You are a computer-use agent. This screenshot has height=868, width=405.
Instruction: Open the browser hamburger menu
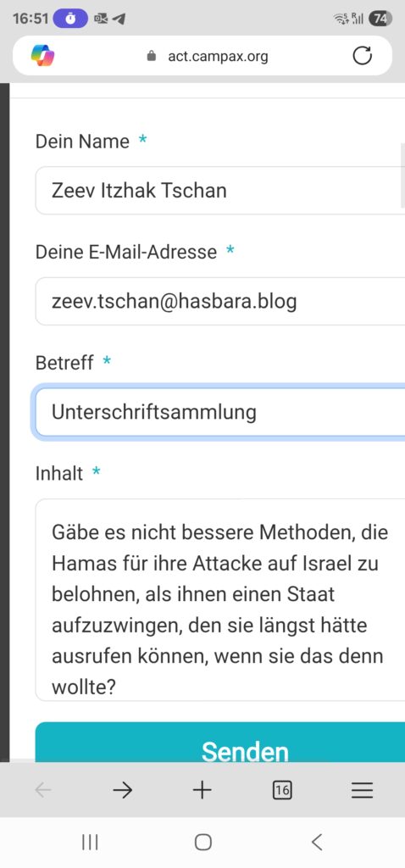click(x=363, y=791)
